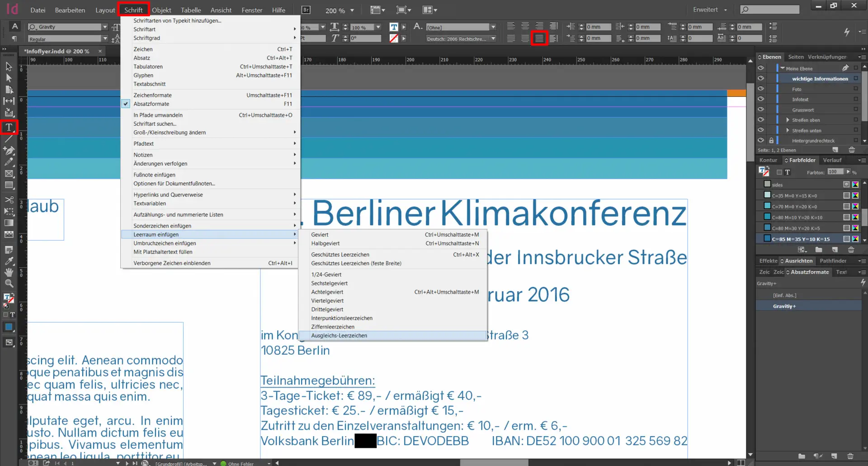Hide the Foto layer
This screenshot has width=868, height=466.
[761, 89]
